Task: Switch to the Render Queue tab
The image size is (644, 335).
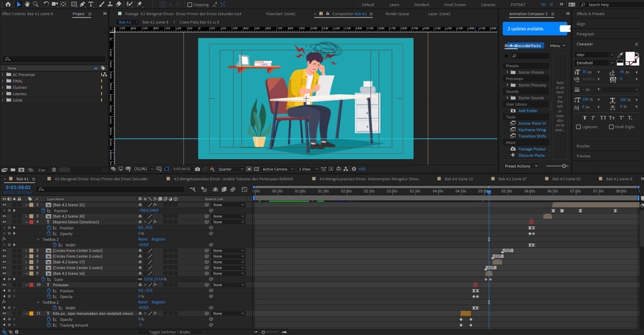Action: [x=397, y=13]
